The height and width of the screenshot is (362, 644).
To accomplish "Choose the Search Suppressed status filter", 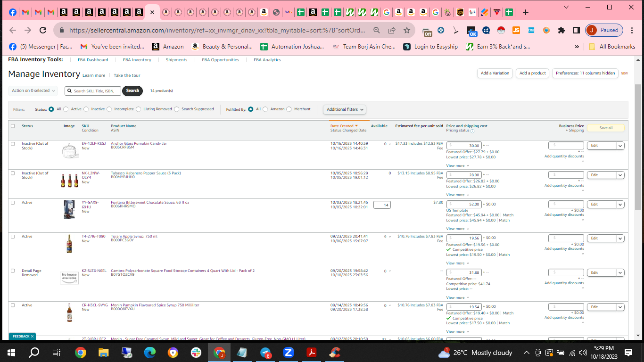I will coord(177,109).
